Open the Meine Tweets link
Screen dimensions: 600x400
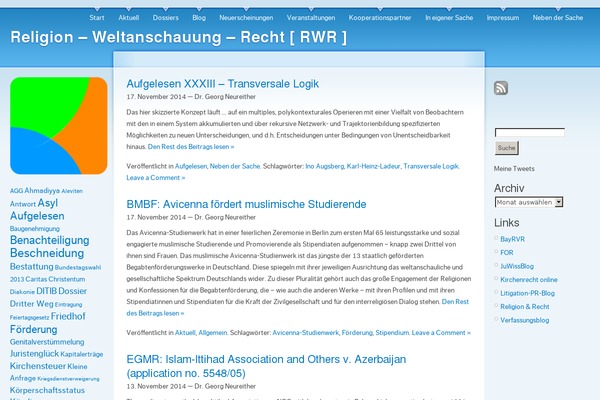(x=514, y=168)
